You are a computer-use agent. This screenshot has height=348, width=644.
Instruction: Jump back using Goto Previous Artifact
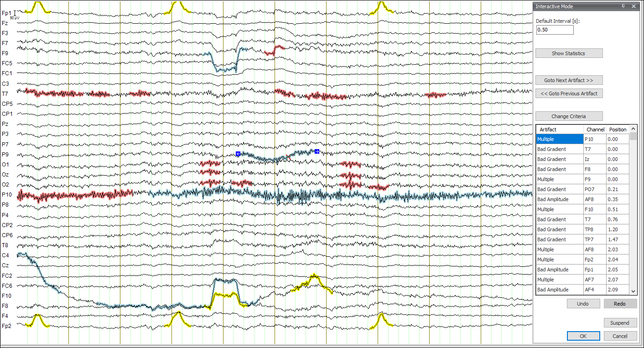click(569, 93)
